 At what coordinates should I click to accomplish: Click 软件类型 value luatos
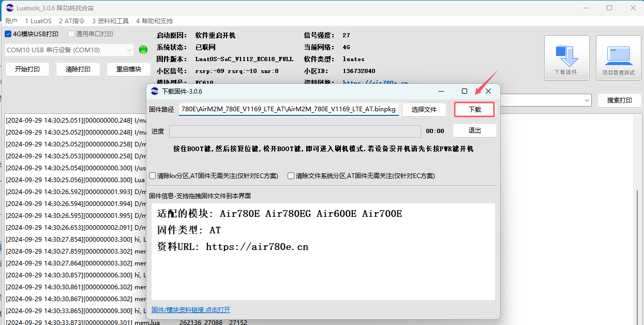pyautogui.click(x=353, y=59)
